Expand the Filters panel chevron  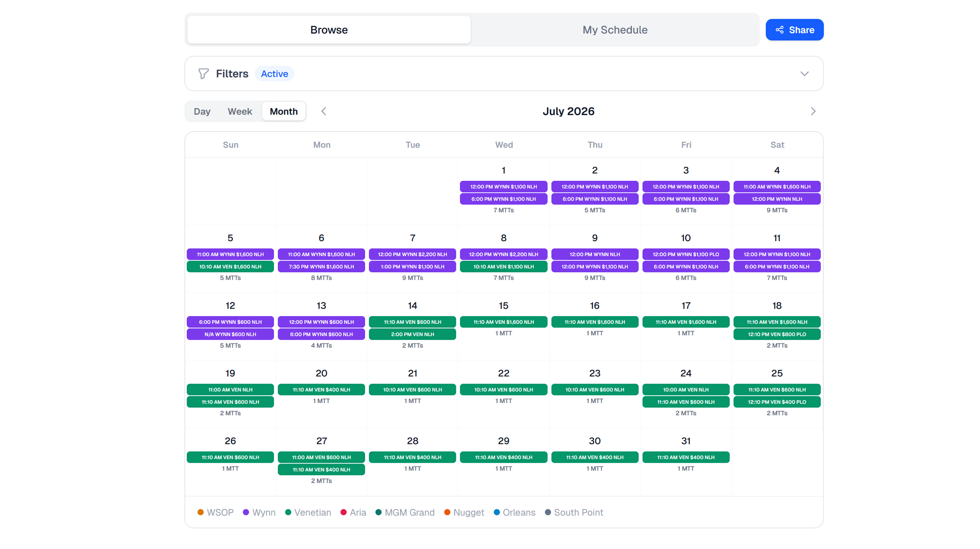[804, 74]
